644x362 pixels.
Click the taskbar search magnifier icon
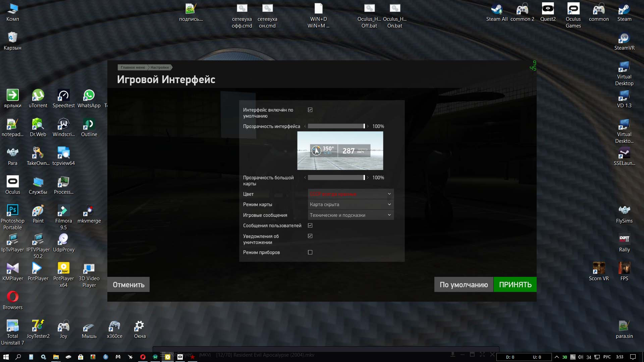point(18,357)
